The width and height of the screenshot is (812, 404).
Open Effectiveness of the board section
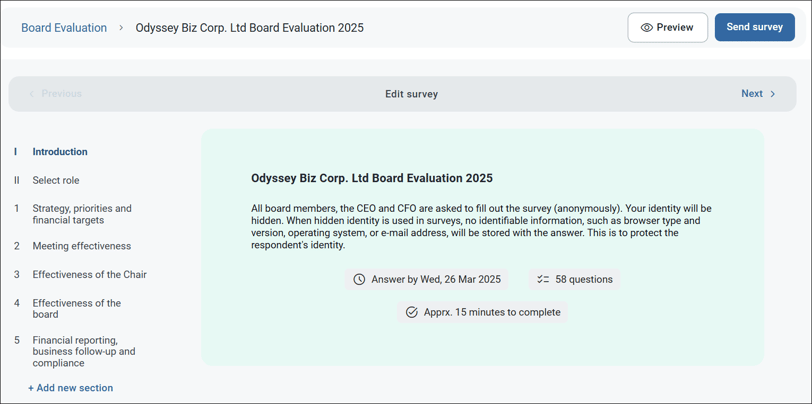77,309
